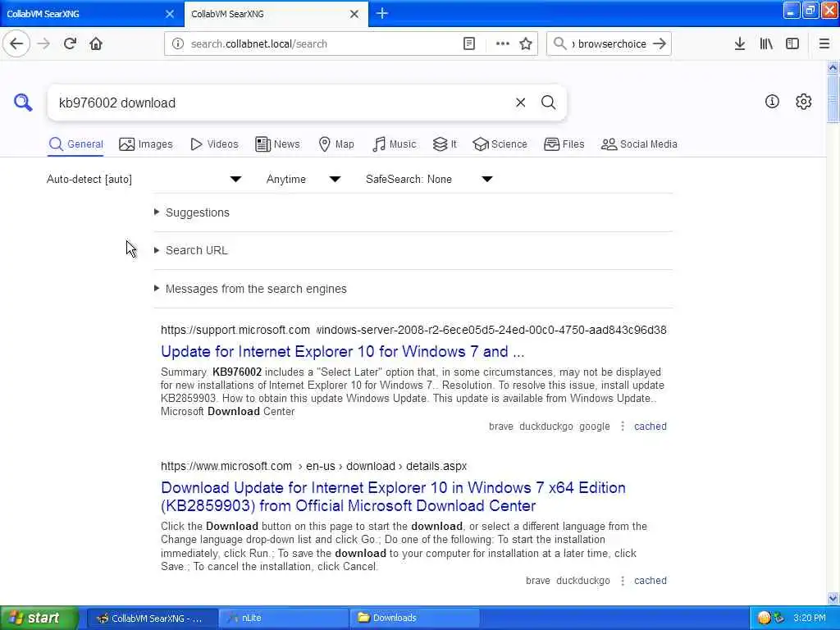Switch to the Map category
840x630 pixels.
pos(336,144)
